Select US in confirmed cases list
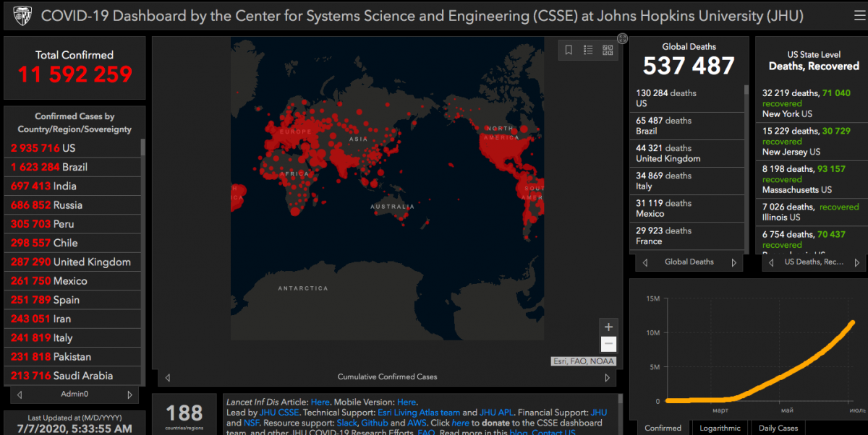Viewport: 868px width, 435px height. 72,147
